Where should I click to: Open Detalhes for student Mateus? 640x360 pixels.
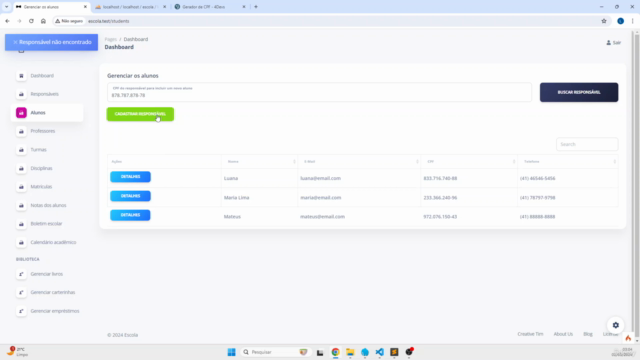[x=130, y=215]
